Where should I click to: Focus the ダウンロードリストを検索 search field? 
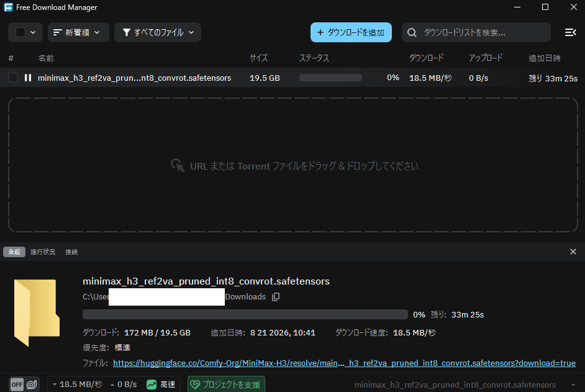476,32
